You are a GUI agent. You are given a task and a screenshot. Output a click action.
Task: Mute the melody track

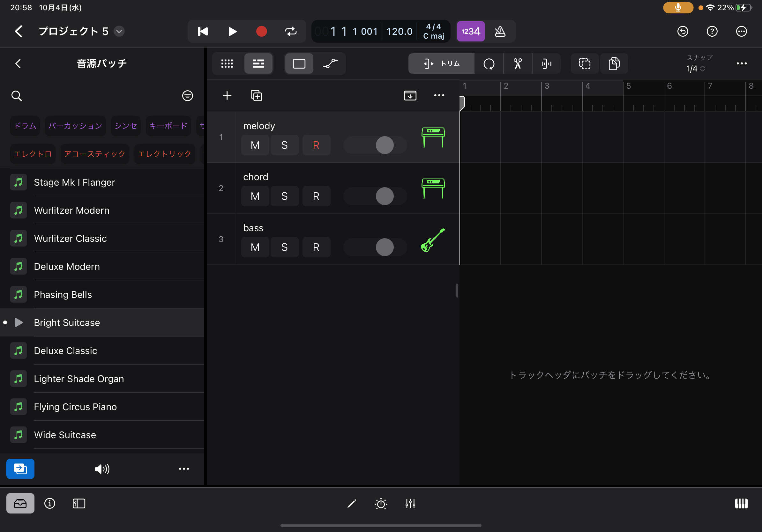pyautogui.click(x=255, y=145)
